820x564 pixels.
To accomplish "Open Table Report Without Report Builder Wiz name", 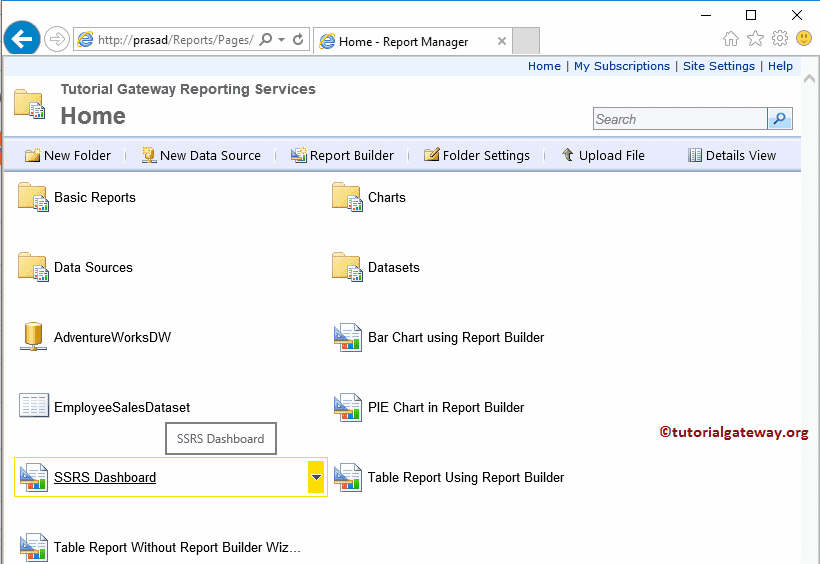I will 177,547.
